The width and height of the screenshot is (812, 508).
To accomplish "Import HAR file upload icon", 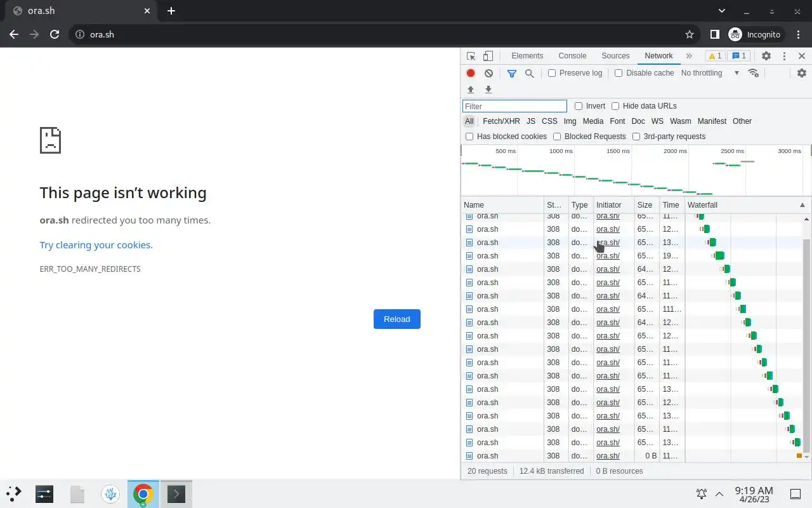I will [471, 90].
